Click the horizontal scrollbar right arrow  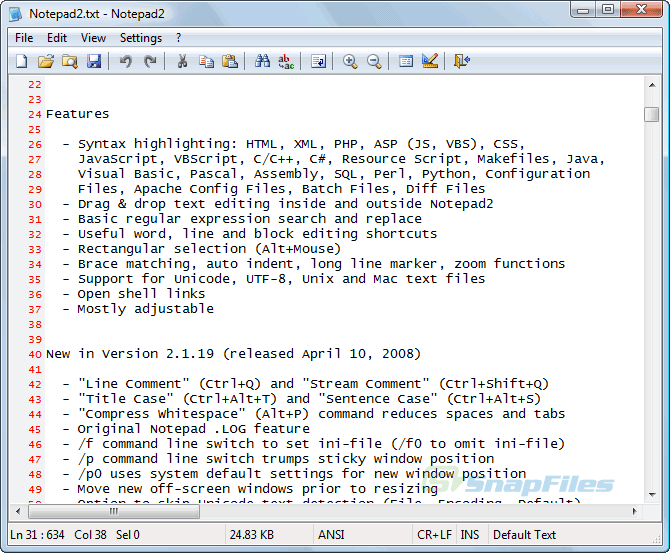[x=635, y=511]
